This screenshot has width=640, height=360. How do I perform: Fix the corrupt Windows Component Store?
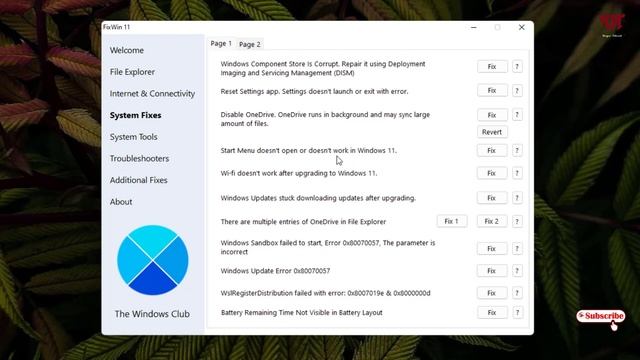492,67
